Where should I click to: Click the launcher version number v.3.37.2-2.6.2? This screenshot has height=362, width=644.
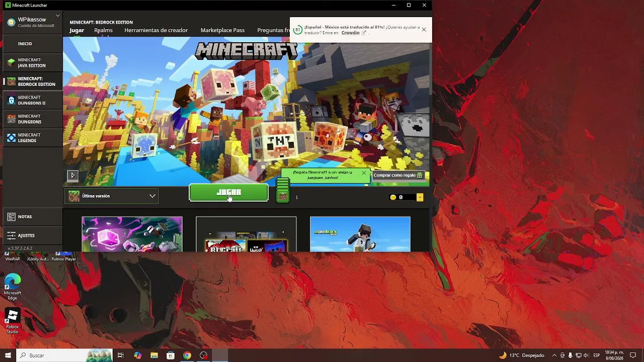(x=20, y=248)
